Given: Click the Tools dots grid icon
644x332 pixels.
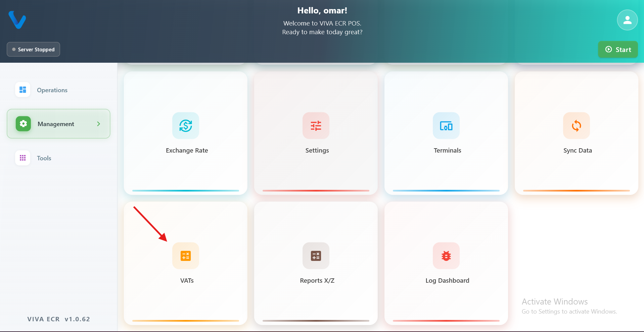Looking at the screenshot, I should click(23, 158).
